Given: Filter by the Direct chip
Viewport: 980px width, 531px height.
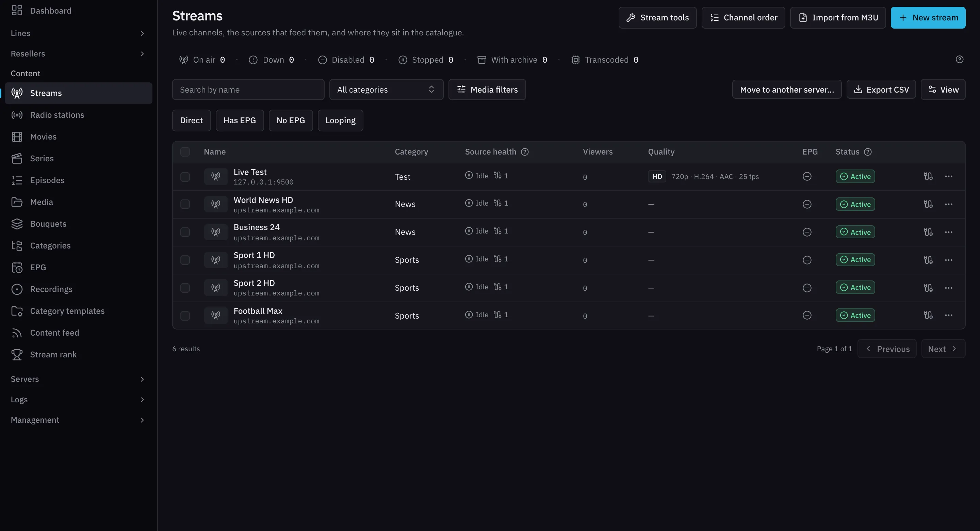Looking at the screenshot, I should click(191, 120).
